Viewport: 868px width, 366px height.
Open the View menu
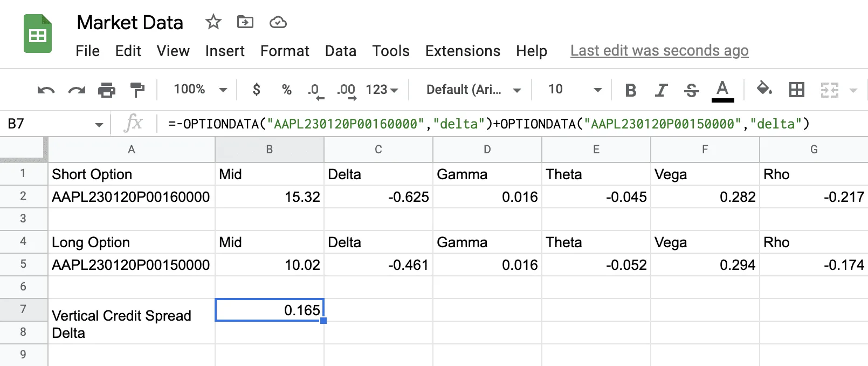pos(173,51)
